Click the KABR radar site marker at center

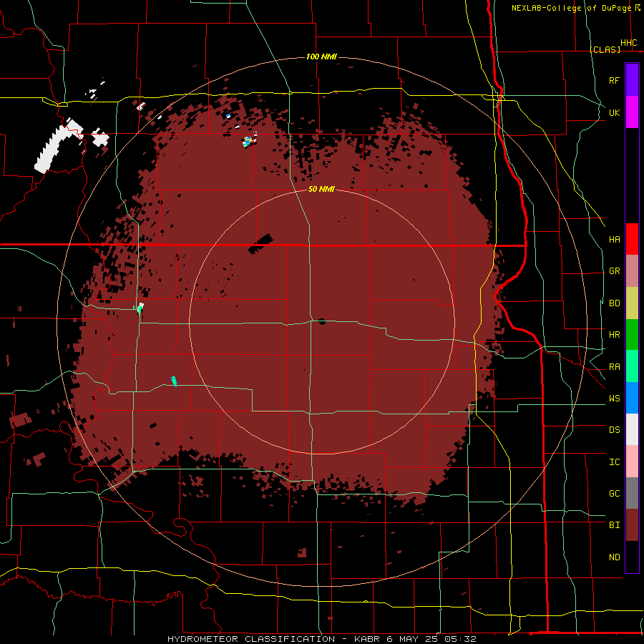tap(321, 321)
